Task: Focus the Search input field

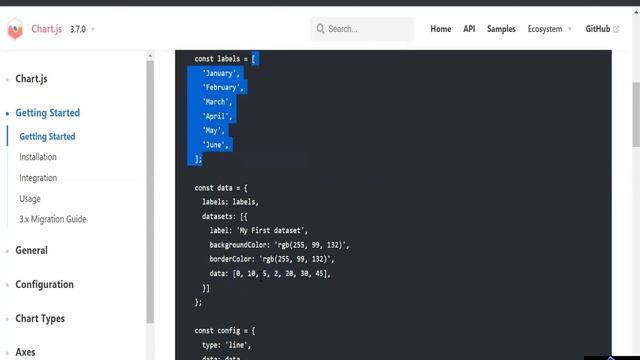Action: (x=362, y=29)
